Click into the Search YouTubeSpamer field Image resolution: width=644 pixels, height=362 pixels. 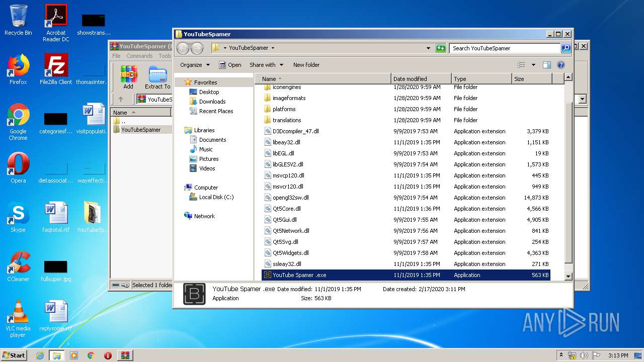[x=505, y=48]
